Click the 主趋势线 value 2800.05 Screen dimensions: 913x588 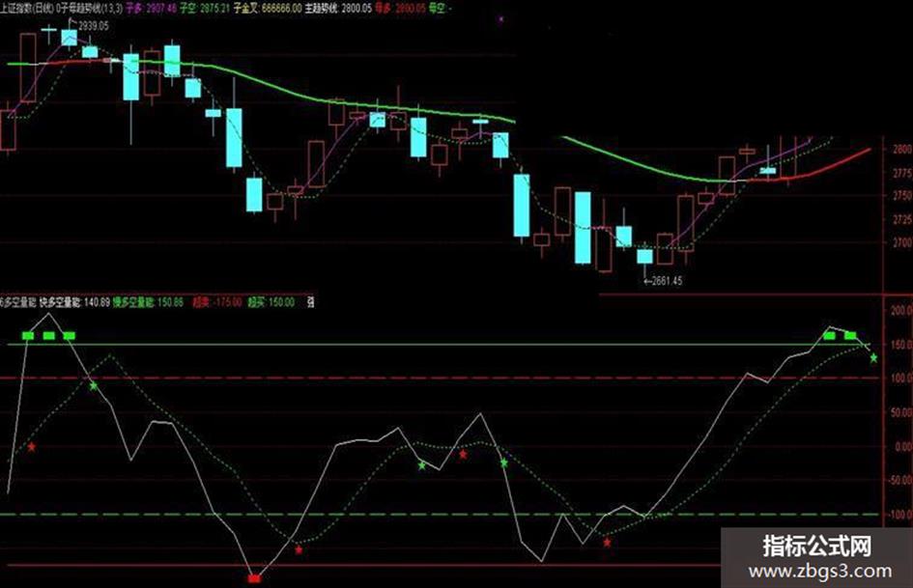(x=356, y=9)
